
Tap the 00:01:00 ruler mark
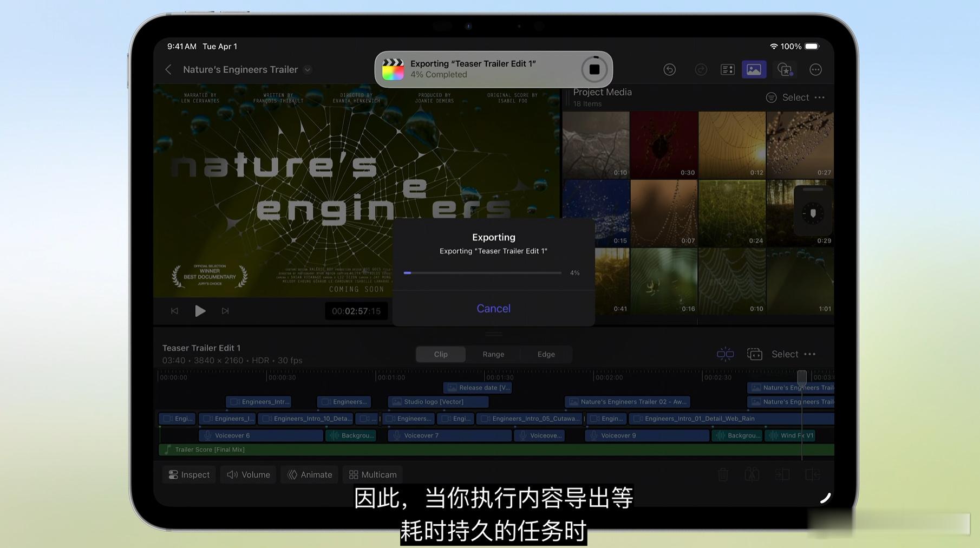pos(391,377)
